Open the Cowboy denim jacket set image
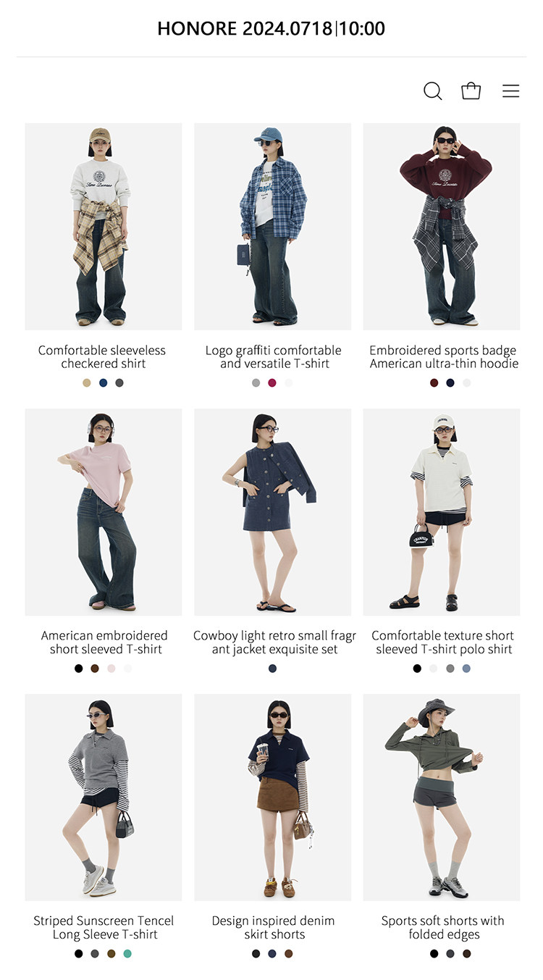Viewport: 543px width, 980px height. [273, 512]
